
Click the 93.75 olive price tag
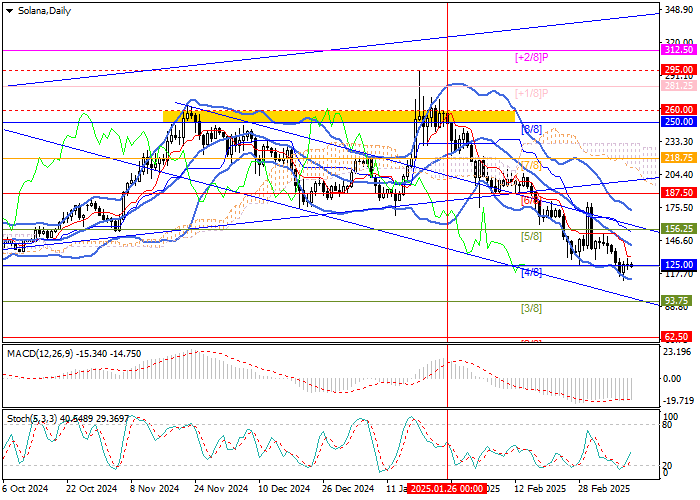[x=678, y=300]
